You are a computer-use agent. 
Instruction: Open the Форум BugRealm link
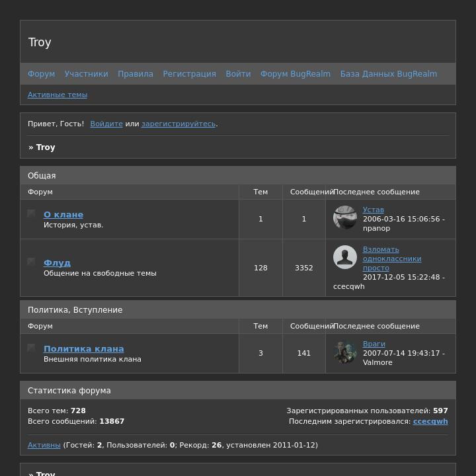pos(296,74)
